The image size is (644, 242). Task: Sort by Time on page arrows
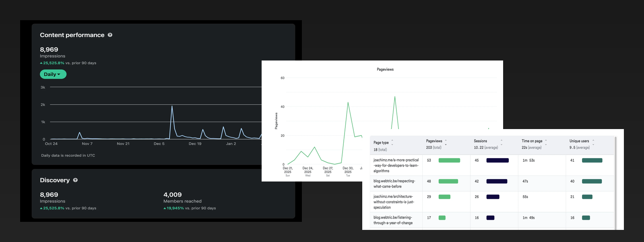tap(546, 142)
